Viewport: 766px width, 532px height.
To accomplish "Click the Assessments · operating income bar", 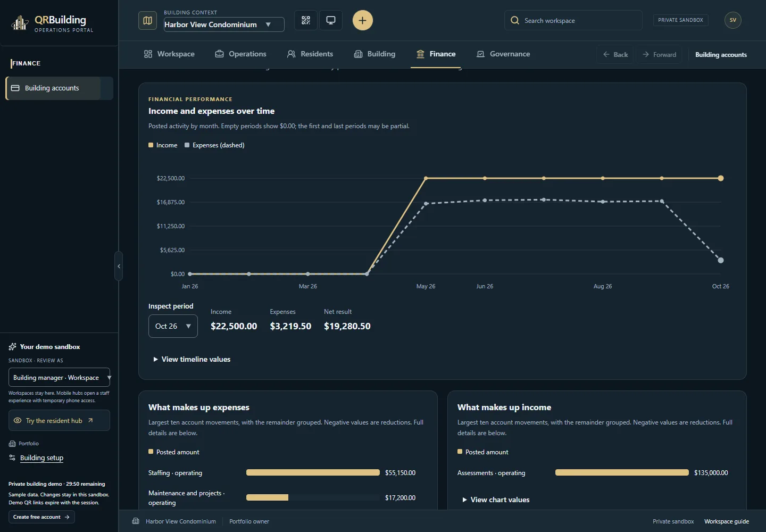I will 622,472.
